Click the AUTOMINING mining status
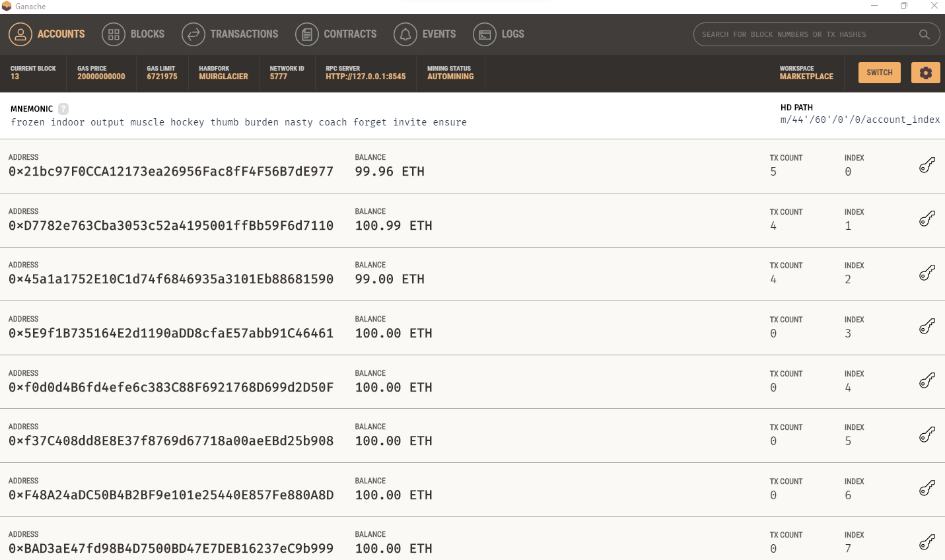Image resolution: width=945 pixels, height=560 pixels. pos(450,77)
